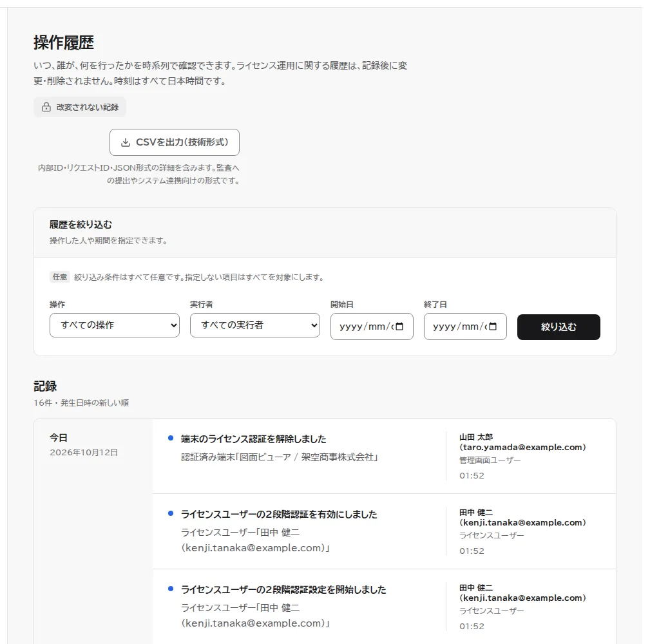
Task: Open calendar picker icon in 終了日 field
Action: [x=493, y=327]
